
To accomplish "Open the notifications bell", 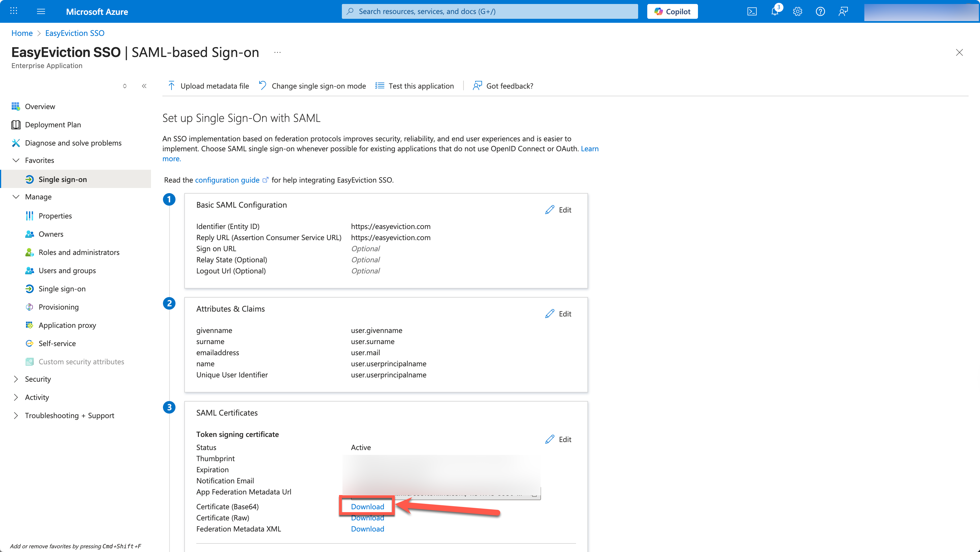I will (x=775, y=11).
